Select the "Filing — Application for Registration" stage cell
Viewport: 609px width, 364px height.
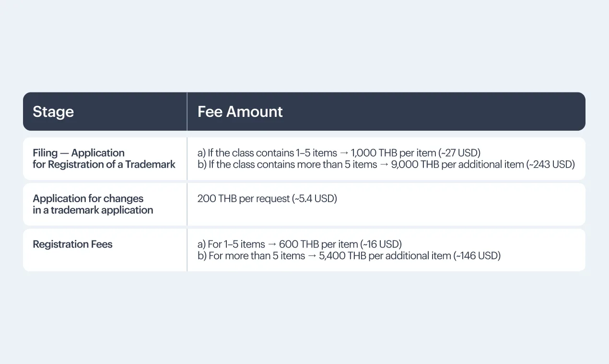click(x=104, y=159)
